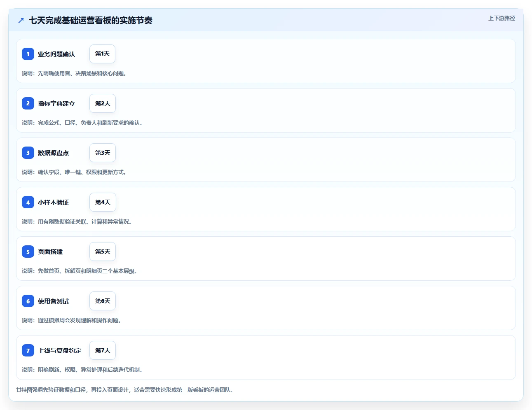Select the 第3天 tag

click(x=103, y=153)
